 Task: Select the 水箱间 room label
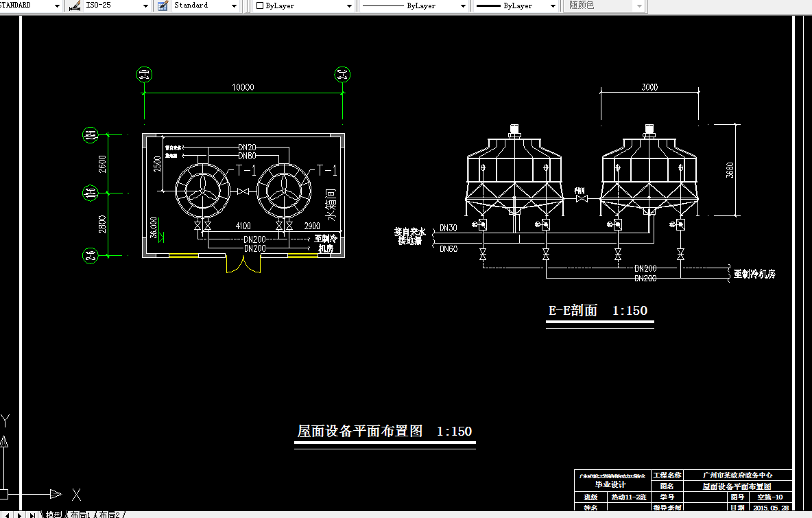331,205
